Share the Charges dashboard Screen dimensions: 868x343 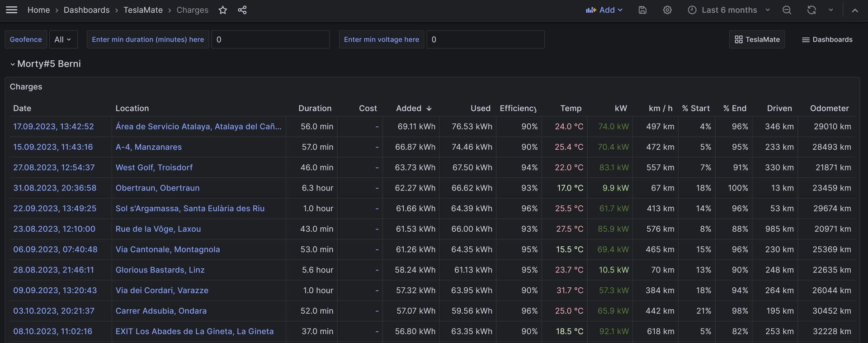(242, 10)
